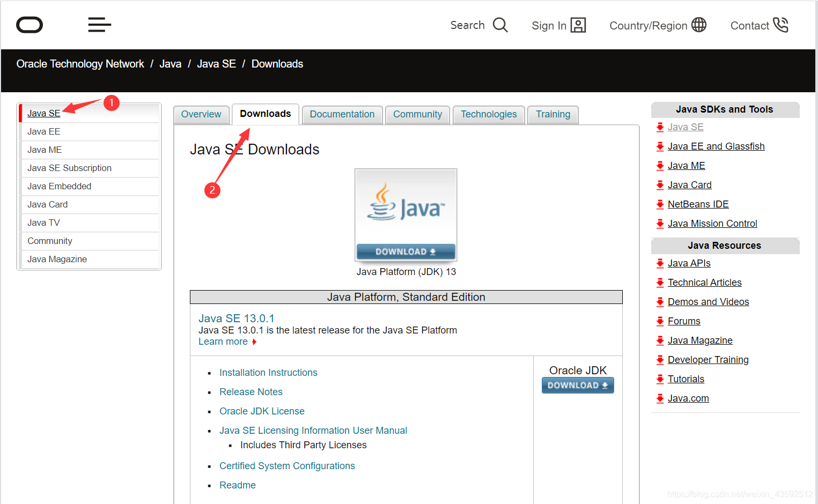Viewport: 818px width, 504px height.
Task: Click download arrow icon beside Technical Articles
Action: 660,283
